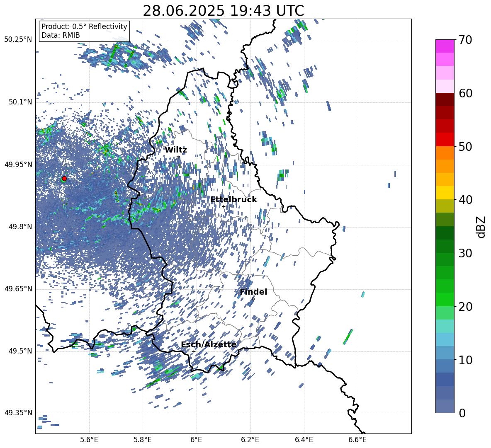Screen dimensions: 491x448
Task: Click the Esch/Alzette city label
Action: [209, 344]
